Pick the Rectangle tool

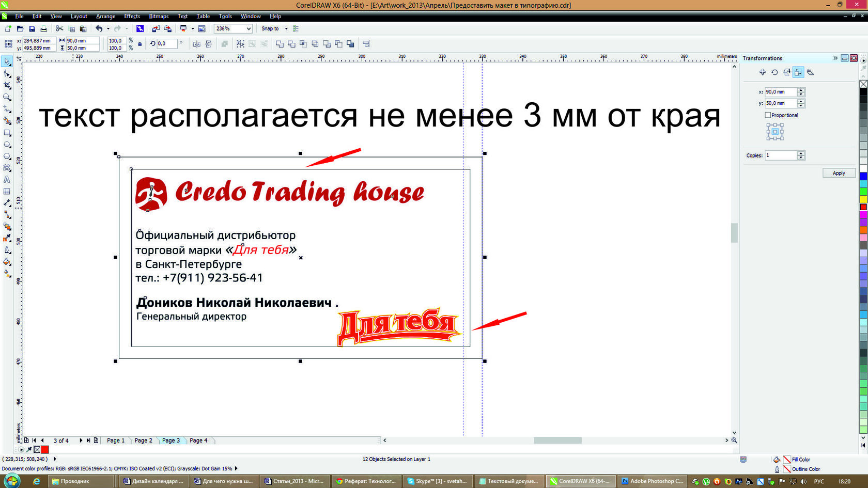coord(7,133)
